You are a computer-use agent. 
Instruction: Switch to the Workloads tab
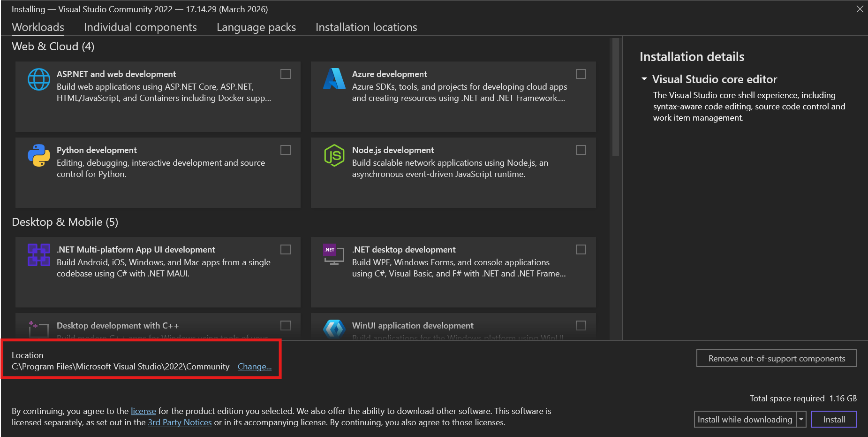pyautogui.click(x=38, y=27)
